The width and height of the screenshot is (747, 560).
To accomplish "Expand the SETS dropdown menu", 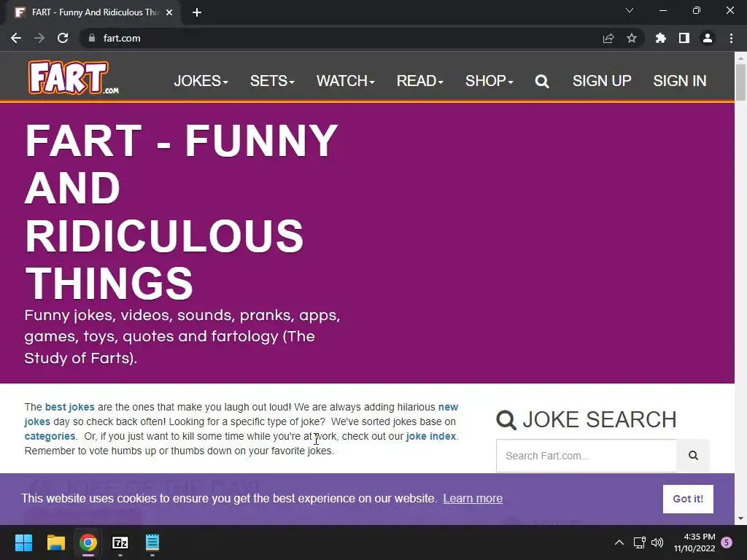I will [x=272, y=81].
